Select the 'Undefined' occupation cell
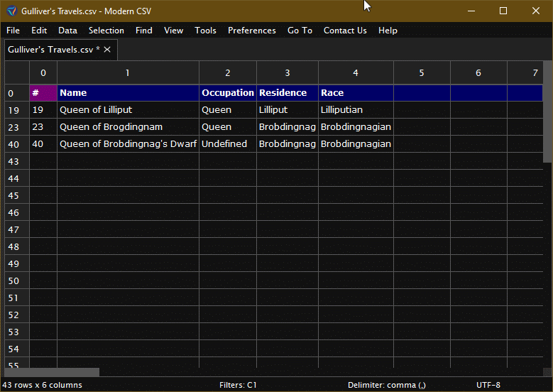This screenshot has width=553, height=392. tap(228, 144)
